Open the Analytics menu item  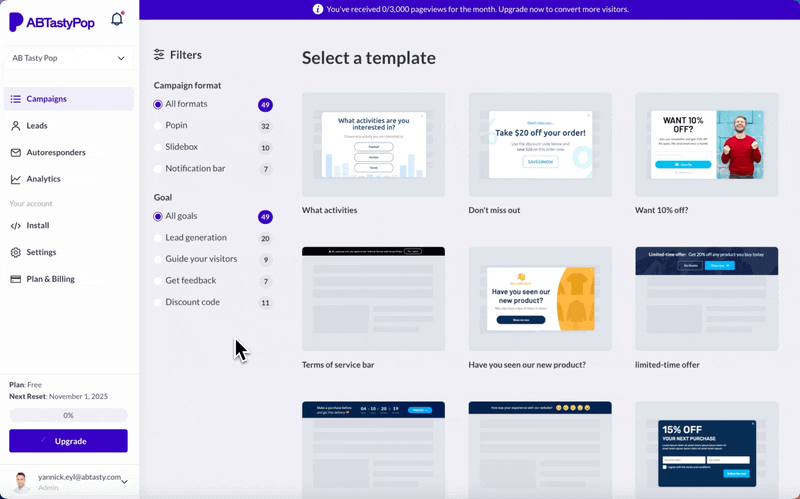click(x=43, y=179)
